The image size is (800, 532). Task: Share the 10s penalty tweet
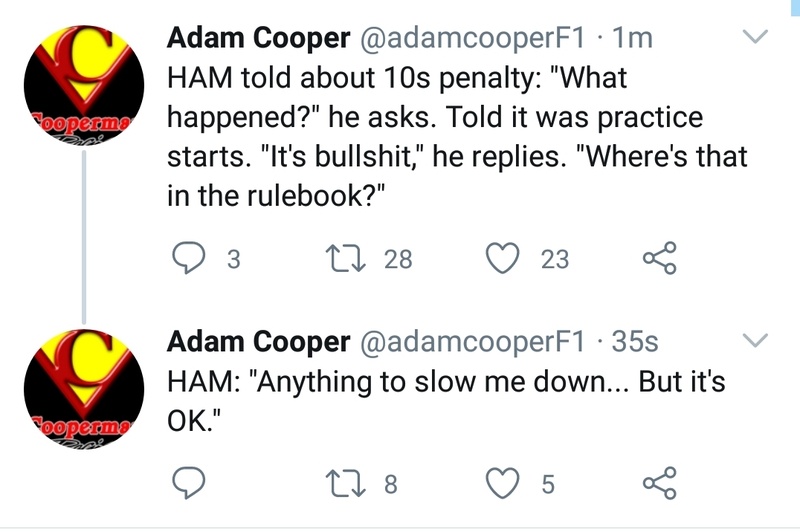660,258
